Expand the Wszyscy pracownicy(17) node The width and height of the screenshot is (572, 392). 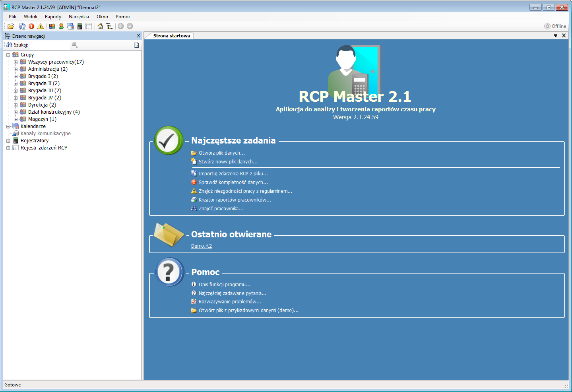16,62
